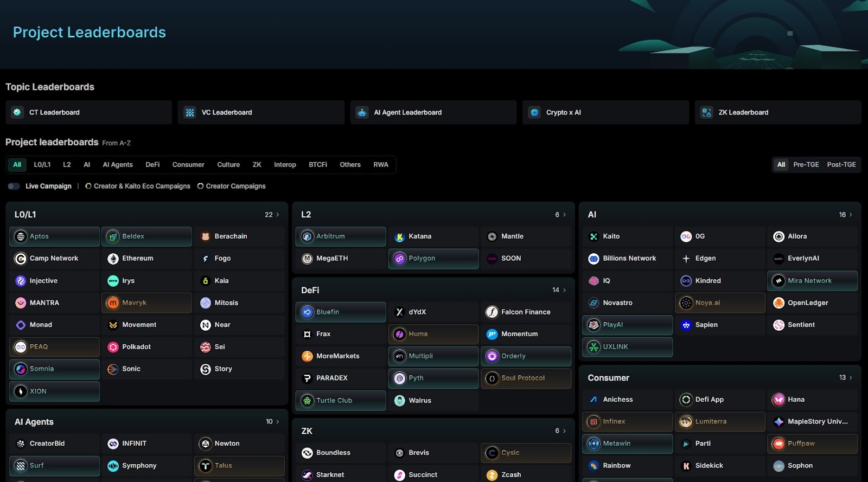The width and height of the screenshot is (868, 482).
Task: Click the AI Agent Leaderboard icon
Action: (362, 112)
